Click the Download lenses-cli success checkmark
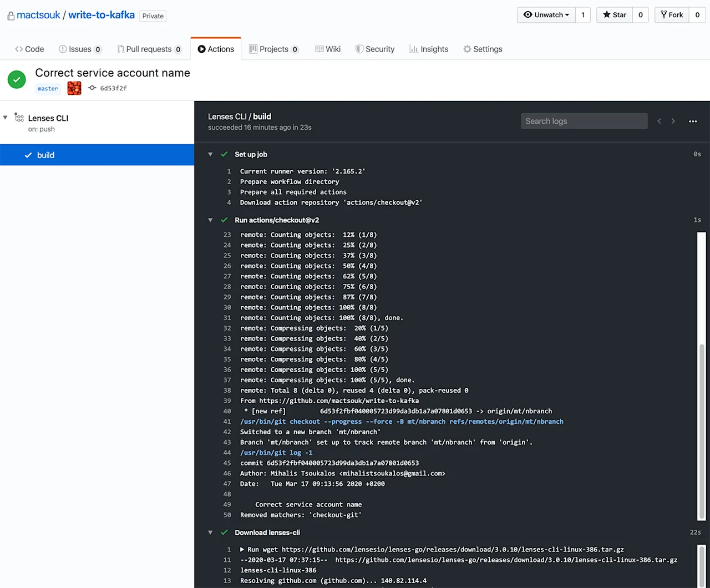Viewport: 710px width, 588px height. click(x=224, y=533)
